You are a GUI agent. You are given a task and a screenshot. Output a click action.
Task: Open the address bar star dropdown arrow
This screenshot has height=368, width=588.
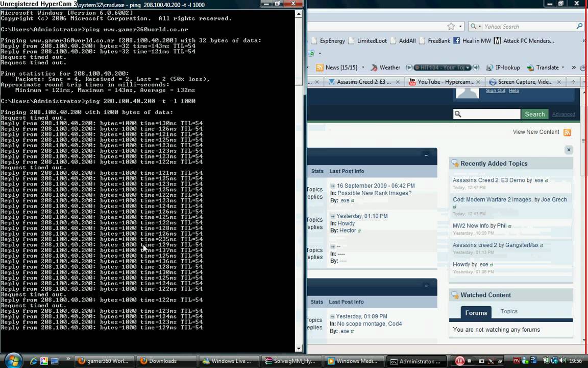460,26
